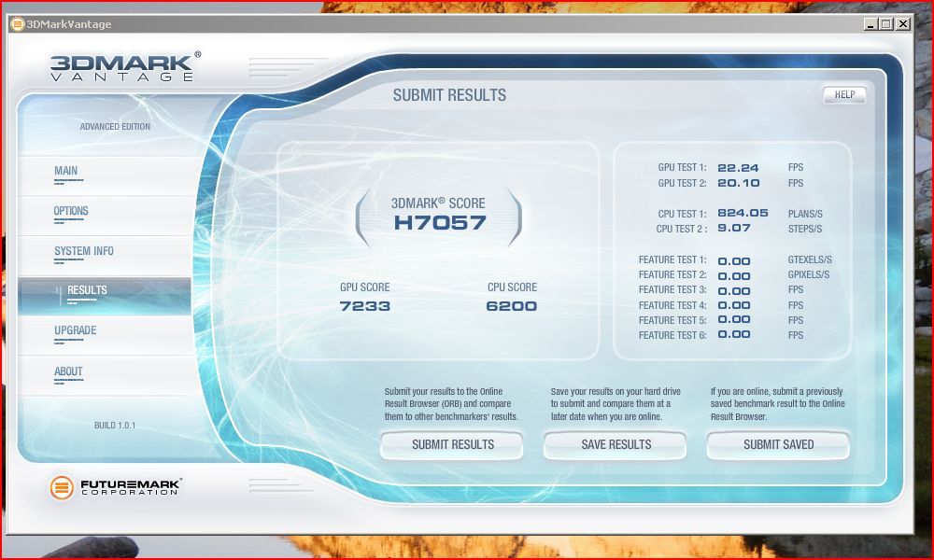Image resolution: width=934 pixels, height=560 pixels.
Task: Click the Futuremark Corporation wordmark
Action: point(131,487)
